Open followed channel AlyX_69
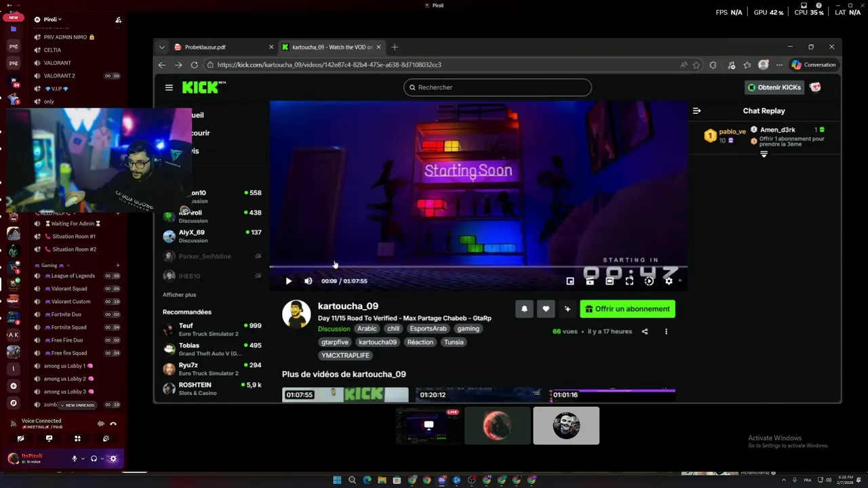Image resolution: width=868 pixels, height=488 pixels. point(212,236)
